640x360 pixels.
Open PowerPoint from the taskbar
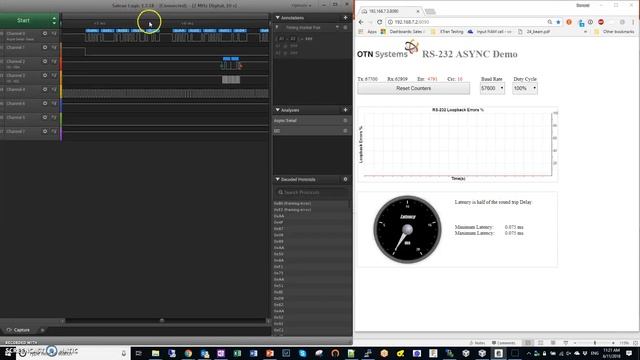270,353
